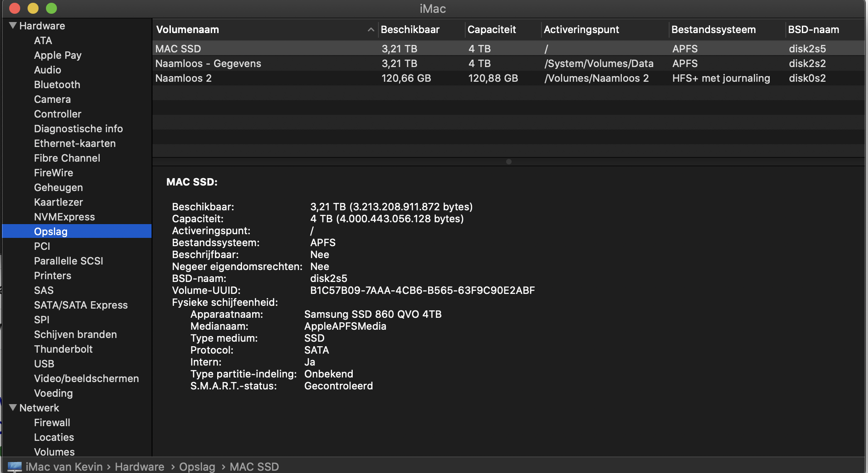
Task: Collapse the Hardware section triangle
Action: [13, 25]
